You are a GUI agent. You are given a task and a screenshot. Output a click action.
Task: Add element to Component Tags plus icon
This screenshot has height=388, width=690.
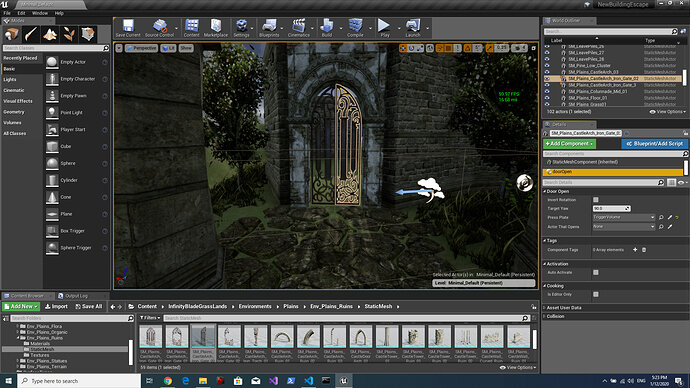pos(635,250)
